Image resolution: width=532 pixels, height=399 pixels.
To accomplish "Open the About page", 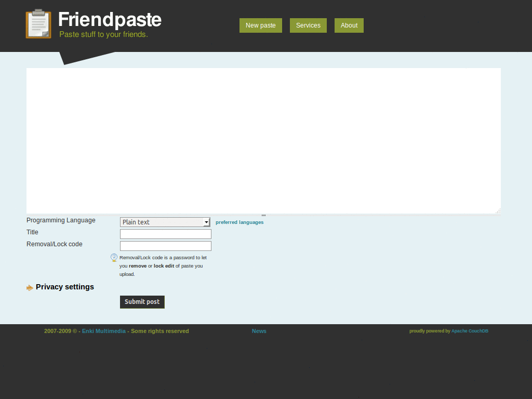I will click(x=349, y=25).
